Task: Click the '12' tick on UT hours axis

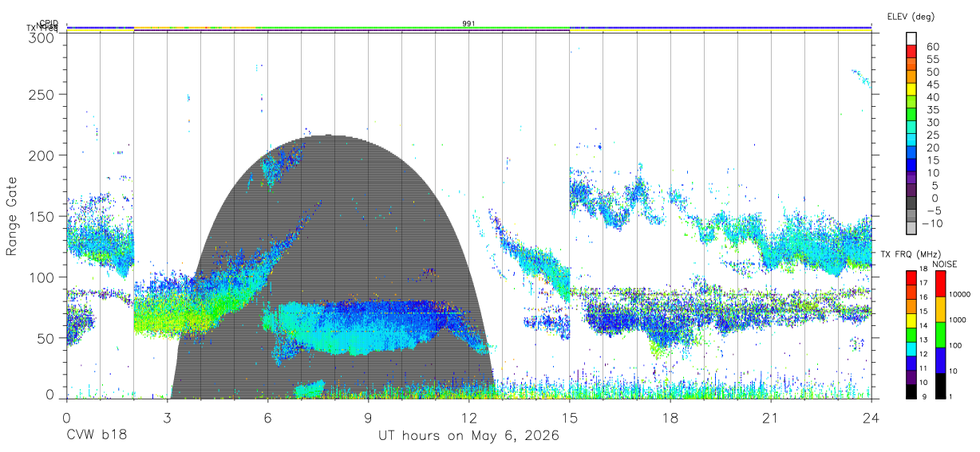Action: pyautogui.click(x=469, y=419)
